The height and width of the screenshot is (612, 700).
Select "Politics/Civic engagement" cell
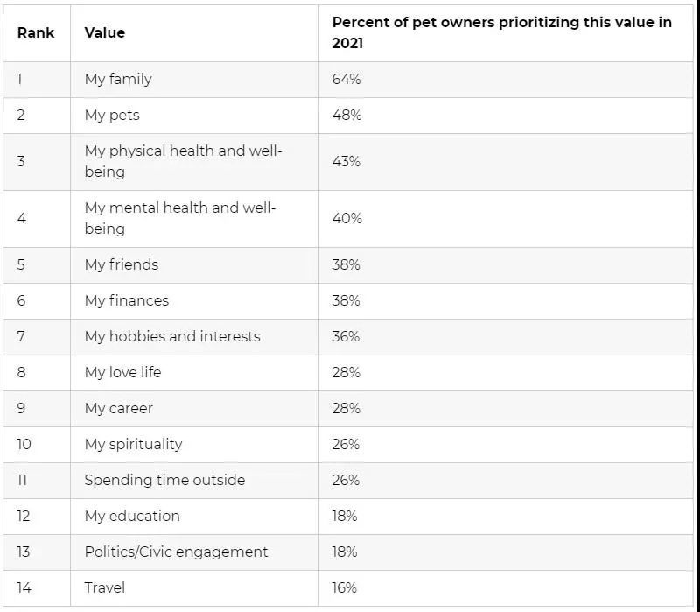[x=177, y=552]
